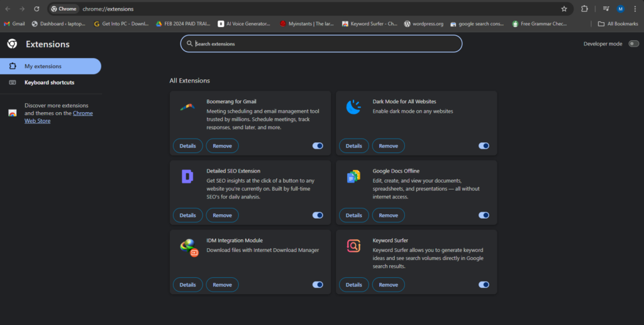This screenshot has width=644, height=325.
Task: Click the Chrome Web Store rainbow icon
Action: tap(13, 113)
